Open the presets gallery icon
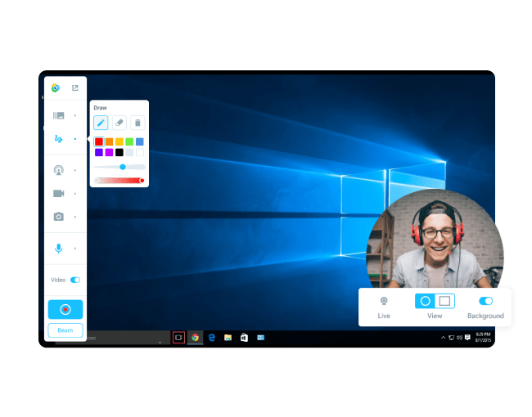Viewport: 532px width, 417px height. 58,115
